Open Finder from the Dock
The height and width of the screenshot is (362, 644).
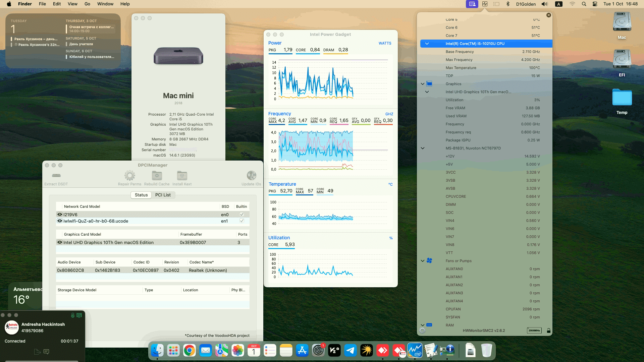tap(157, 351)
